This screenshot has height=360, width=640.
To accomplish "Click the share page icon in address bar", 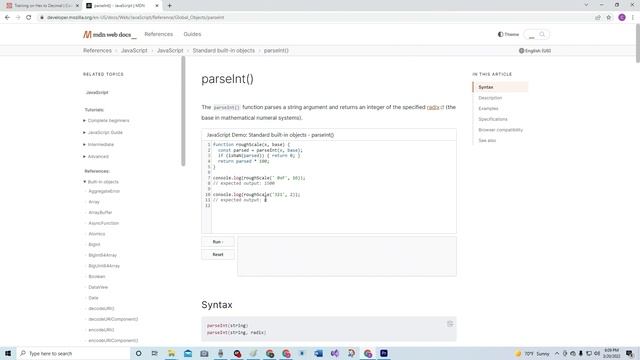I will pos(598,18).
